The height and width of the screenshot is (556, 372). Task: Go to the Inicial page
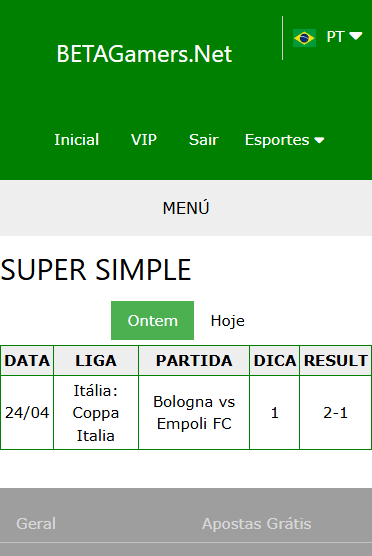click(x=77, y=140)
